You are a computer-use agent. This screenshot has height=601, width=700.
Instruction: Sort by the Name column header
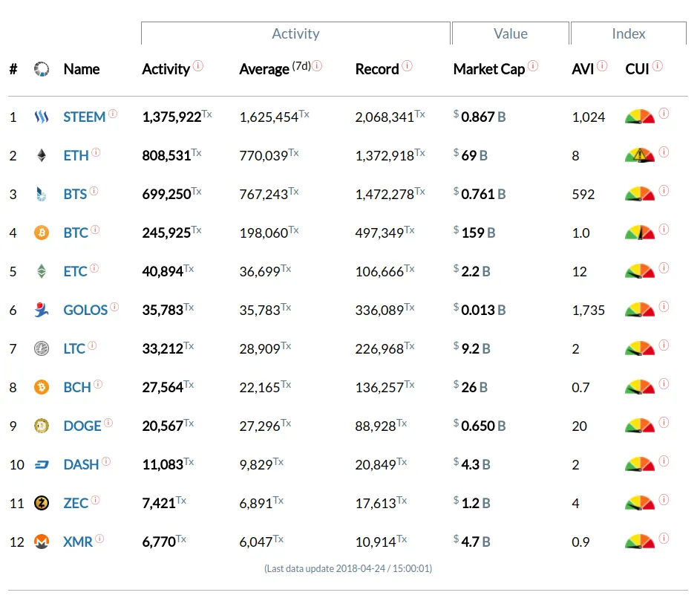(x=82, y=69)
